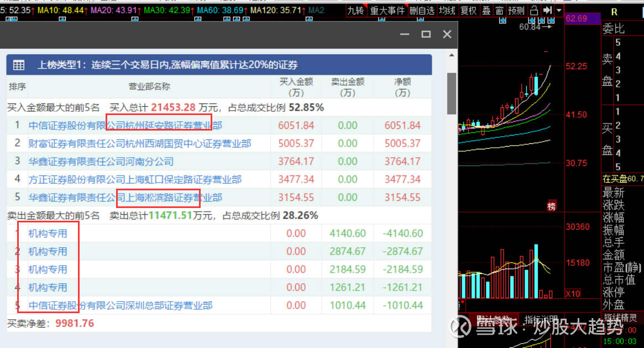644x348 pixels.
Task: Click 删自选 to remove from watchlist
Action: pos(422,11)
